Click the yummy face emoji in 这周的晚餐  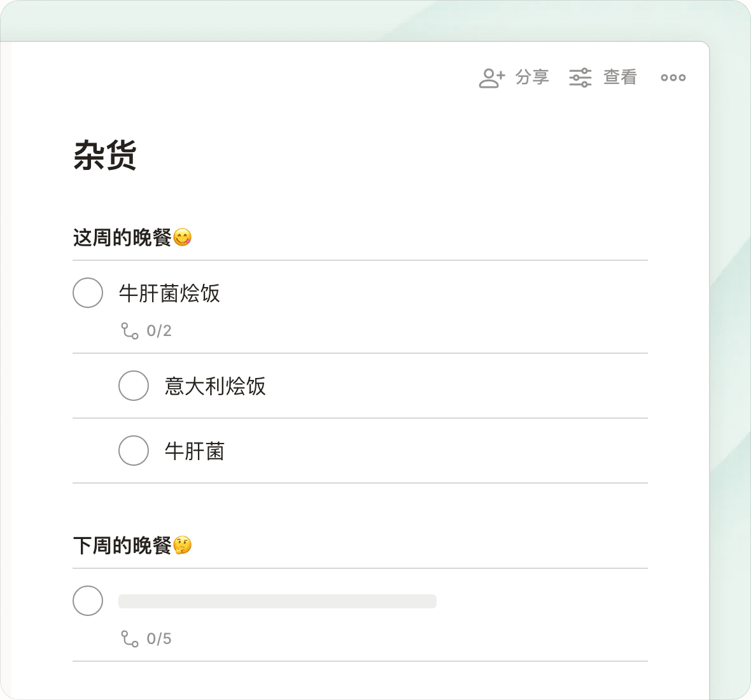183,237
